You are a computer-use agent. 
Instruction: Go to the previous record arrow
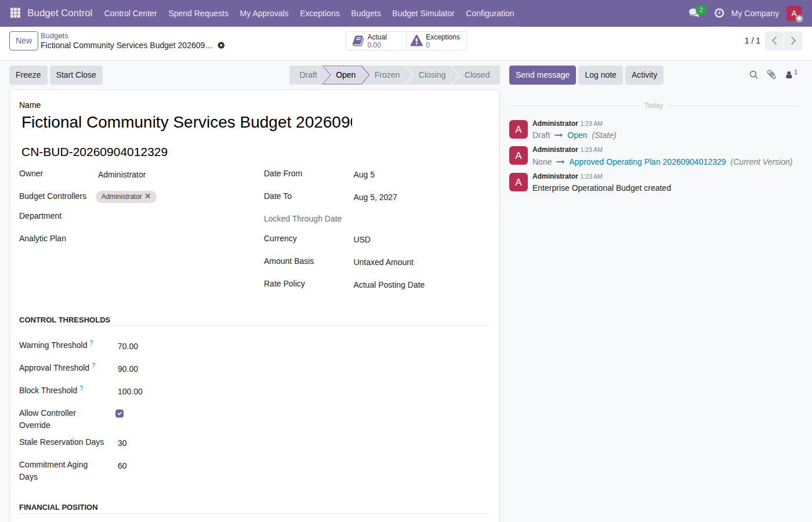(774, 41)
